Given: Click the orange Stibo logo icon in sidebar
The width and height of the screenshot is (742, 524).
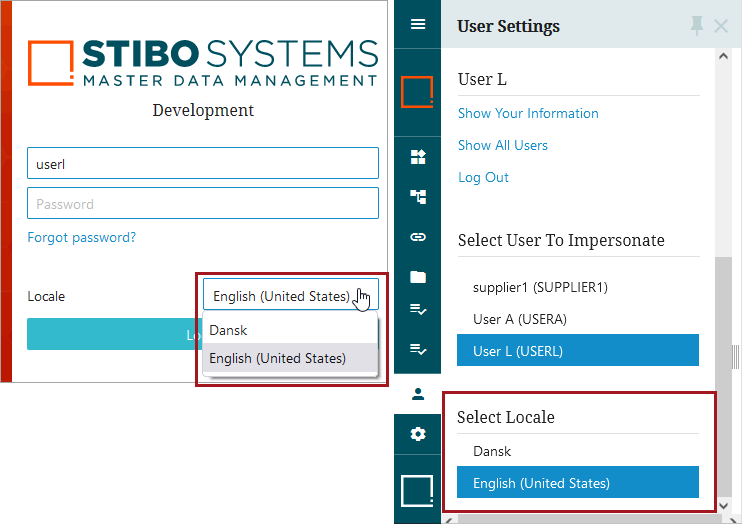Looking at the screenshot, I should (x=417, y=92).
